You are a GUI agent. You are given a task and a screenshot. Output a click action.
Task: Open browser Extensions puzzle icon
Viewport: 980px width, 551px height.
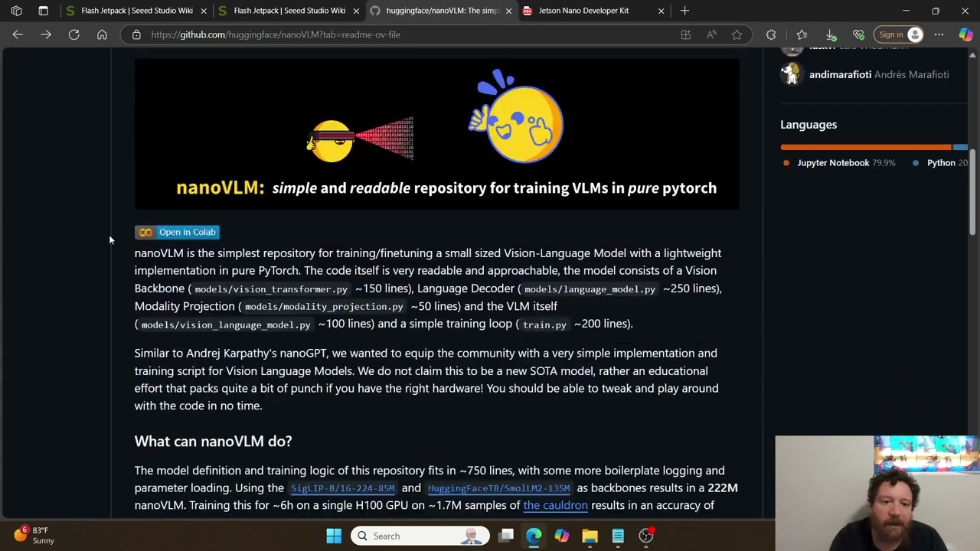pos(771,34)
